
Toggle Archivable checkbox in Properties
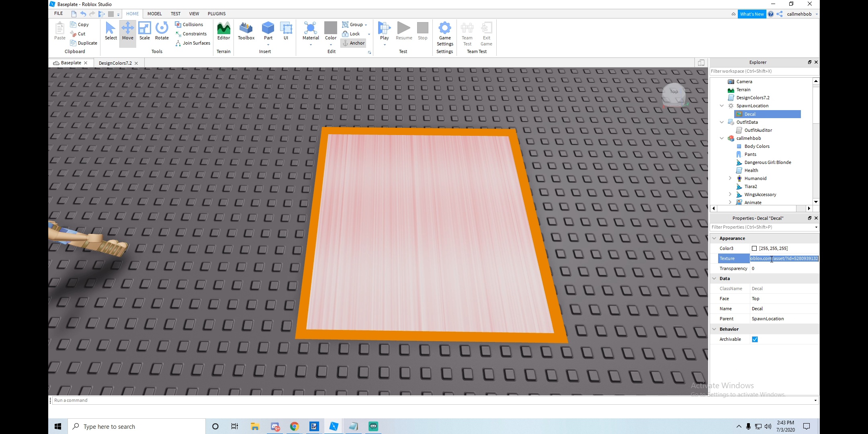point(755,339)
